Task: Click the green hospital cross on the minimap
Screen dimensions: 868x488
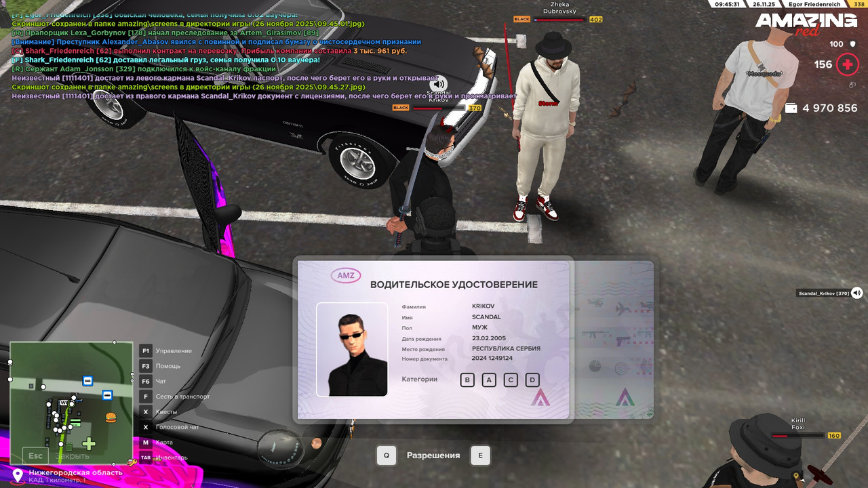Action: click(89, 444)
